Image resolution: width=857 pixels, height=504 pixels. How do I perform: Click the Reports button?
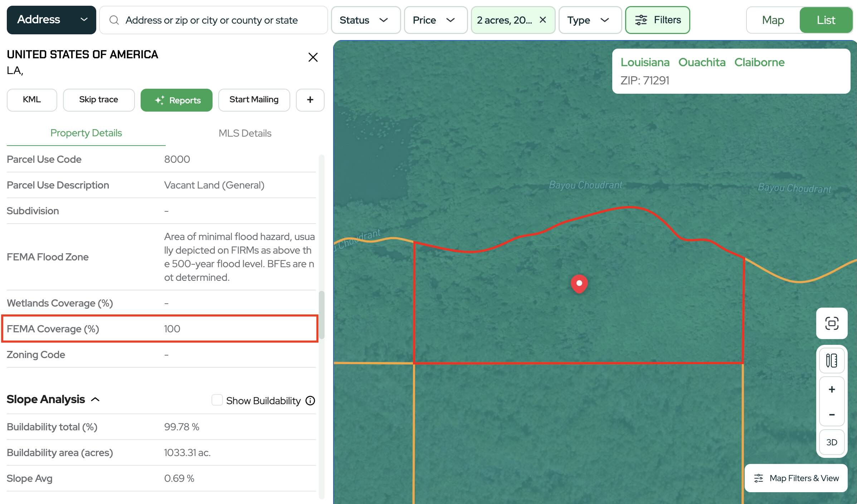(176, 100)
